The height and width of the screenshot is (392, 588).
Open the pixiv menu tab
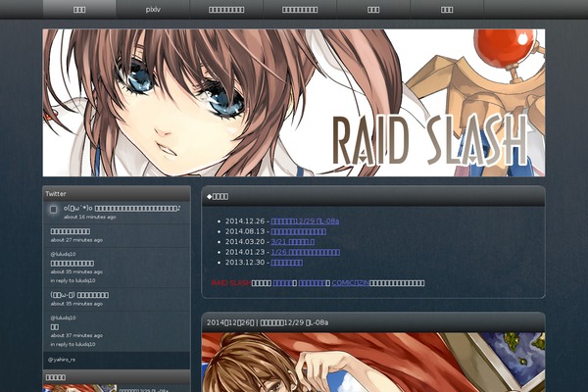tap(153, 10)
